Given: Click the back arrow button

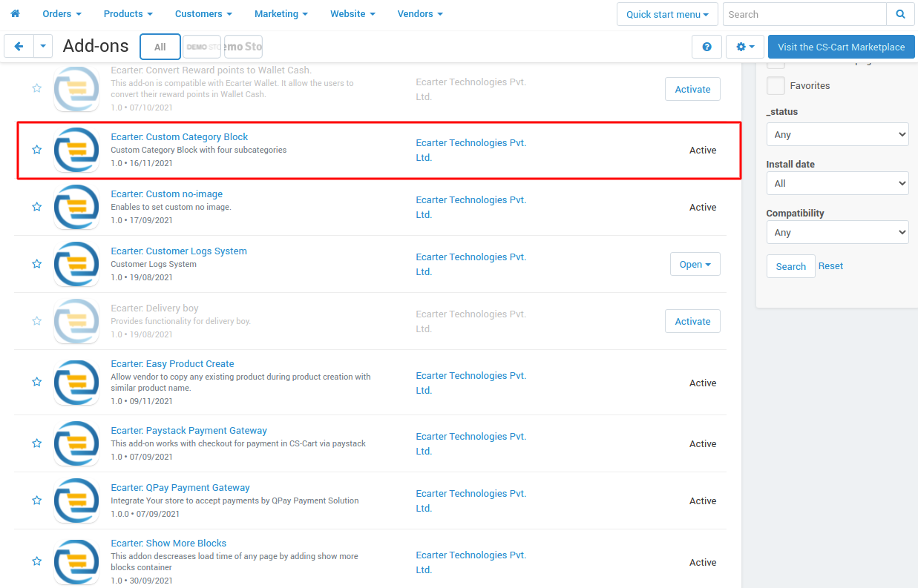Looking at the screenshot, I should [x=19, y=46].
